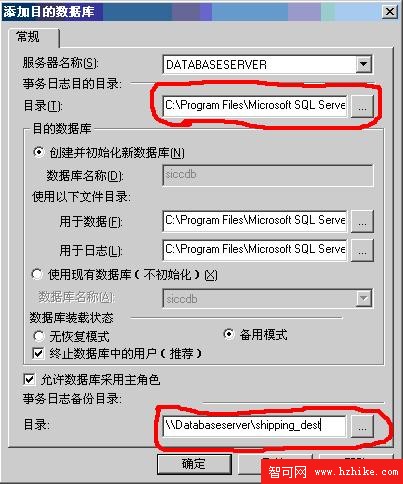Expand the 服务器名称 DATABASESERVER dropdown
The height and width of the screenshot is (484, 403).
[363, 64]
